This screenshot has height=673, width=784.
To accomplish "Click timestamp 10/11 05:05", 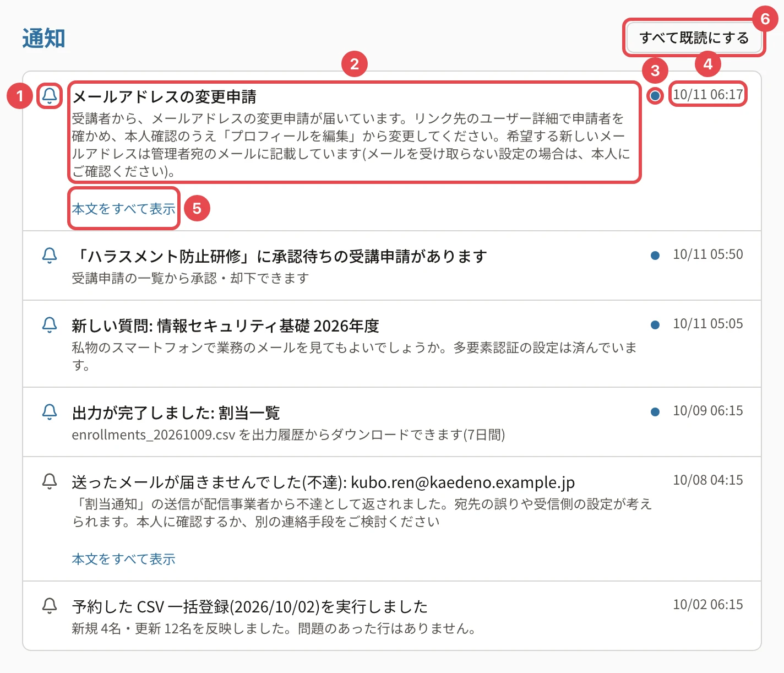I will pos(708,323).
